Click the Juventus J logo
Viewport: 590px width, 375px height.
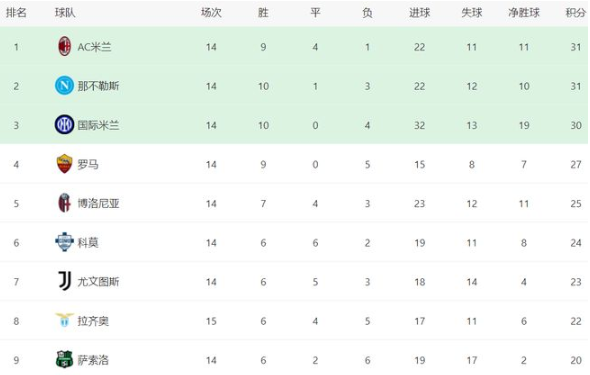point(64,281)
